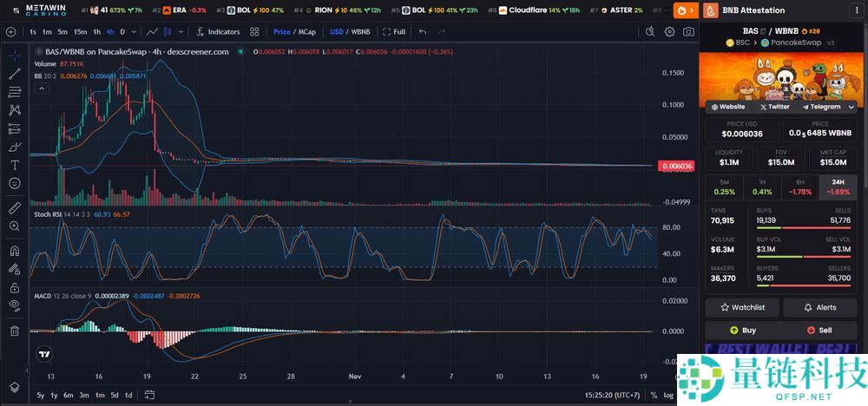Screen dimensions: 868x406
Task: Open chart settings gear icon
Action: point(670,31)
